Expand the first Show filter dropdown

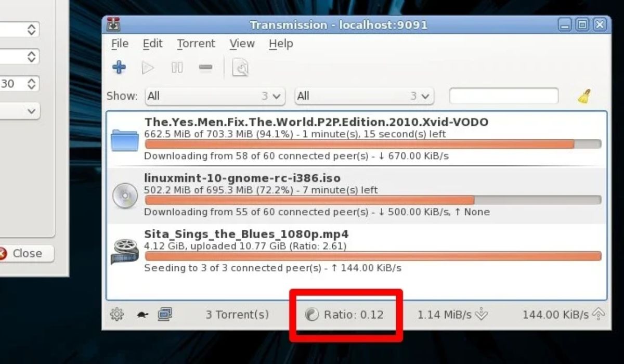point(215,96)
